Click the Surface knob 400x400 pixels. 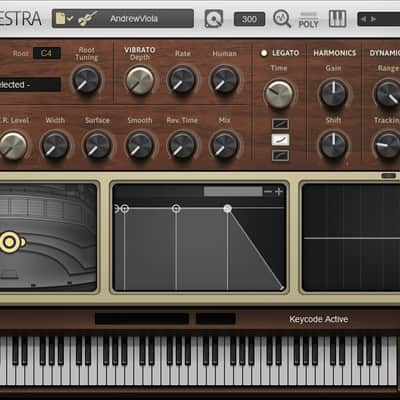(97, 145)
